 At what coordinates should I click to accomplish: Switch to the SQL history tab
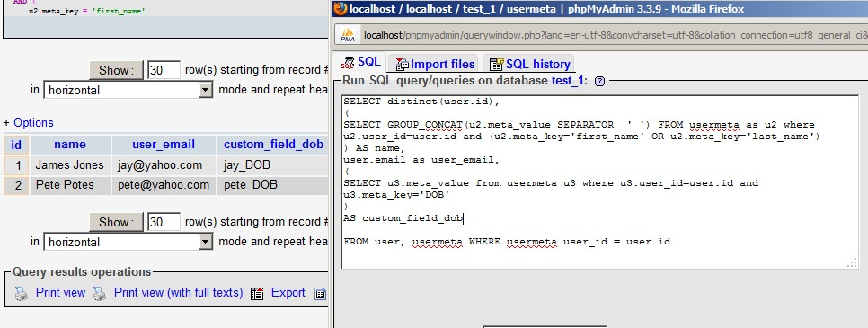[x=529, y=64]
